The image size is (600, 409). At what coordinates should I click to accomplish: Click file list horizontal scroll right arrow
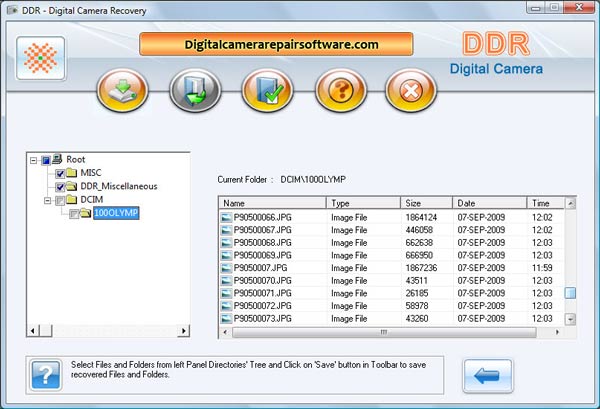pyautogui.click(x=557, y=332)
